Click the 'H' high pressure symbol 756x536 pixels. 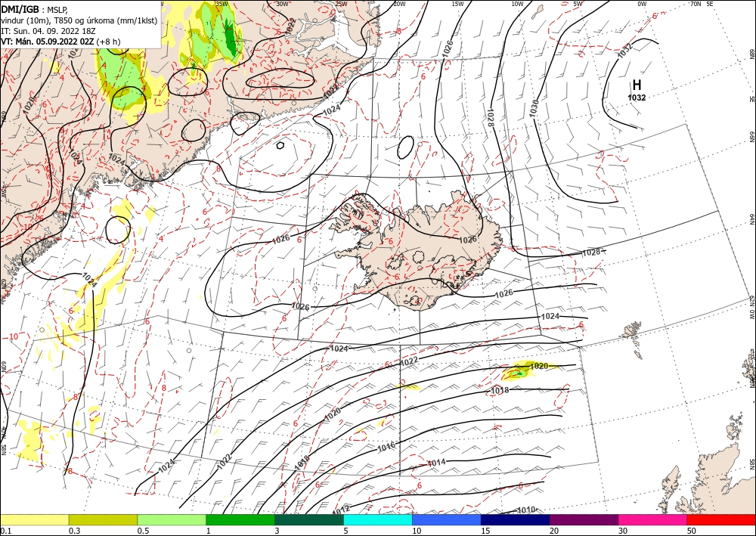(x=637, y=85)
